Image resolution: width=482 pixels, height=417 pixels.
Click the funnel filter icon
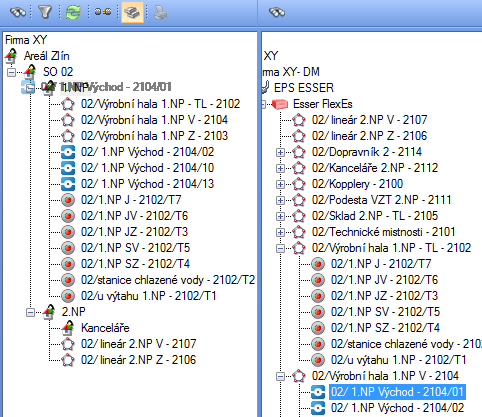click(45, 12)
